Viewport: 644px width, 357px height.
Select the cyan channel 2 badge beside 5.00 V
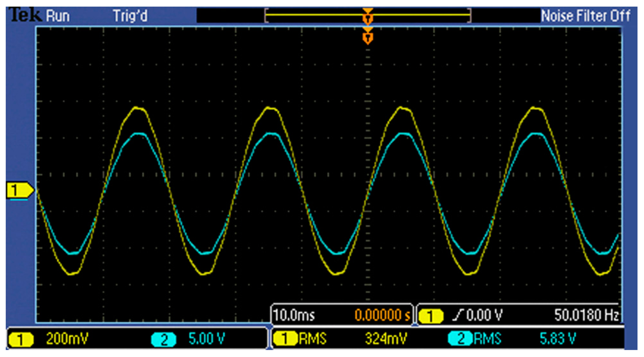[x=164, y=340]
